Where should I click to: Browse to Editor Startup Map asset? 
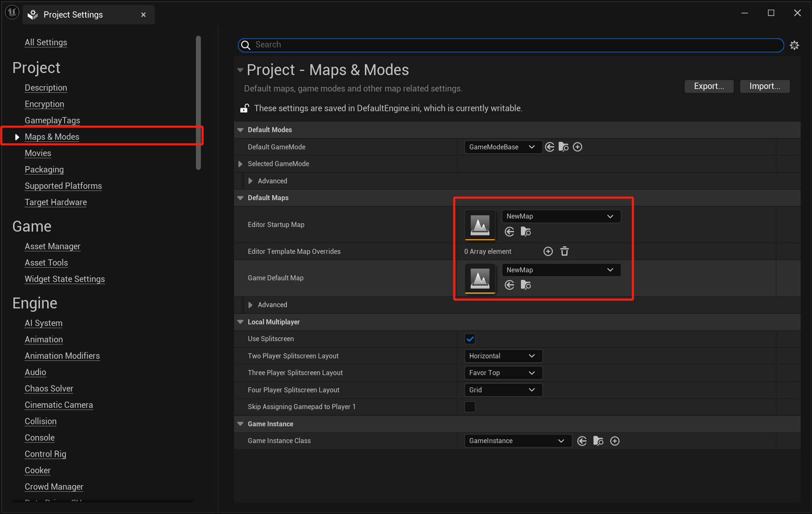pyautogui.click(x=526, y=232)
